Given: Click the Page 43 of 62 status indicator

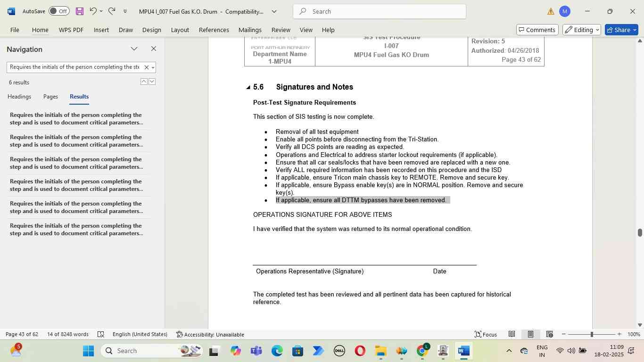Looking at the screenshot, I should tap(22, 334).
